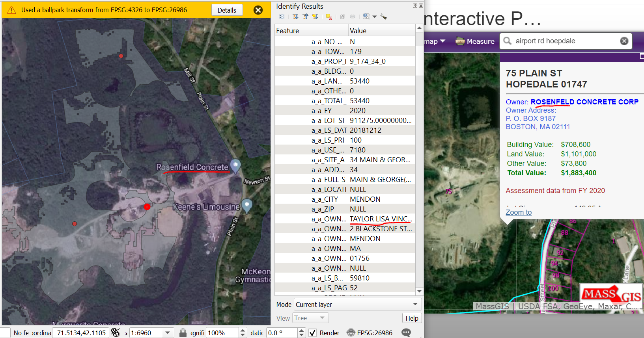
Task: Click the Zoom to link
Action: (x=519, y=212)
